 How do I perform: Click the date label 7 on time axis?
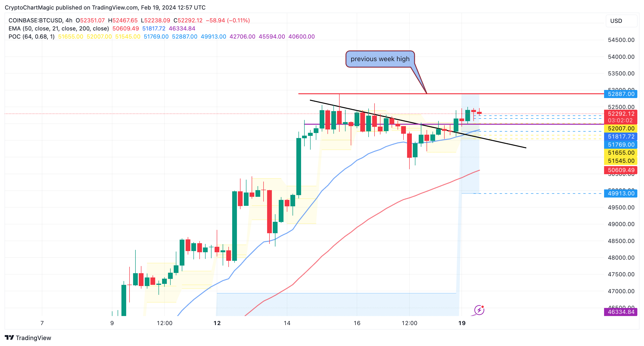(42, 323)
